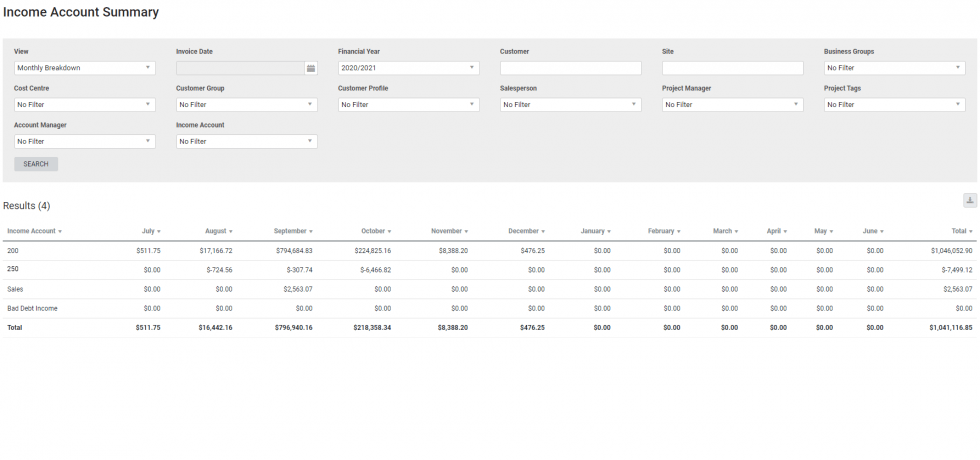The image size is (980, 460).
Task: Open the Salesperson filter dropdown
Action: pyautogui.click(x=571, y=104)
